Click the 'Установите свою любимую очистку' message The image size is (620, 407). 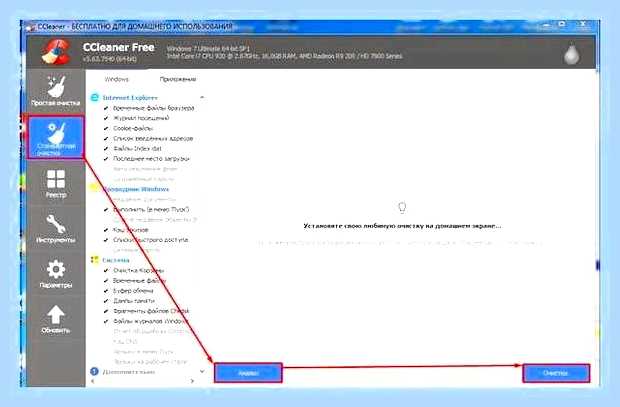coord(402,226)
